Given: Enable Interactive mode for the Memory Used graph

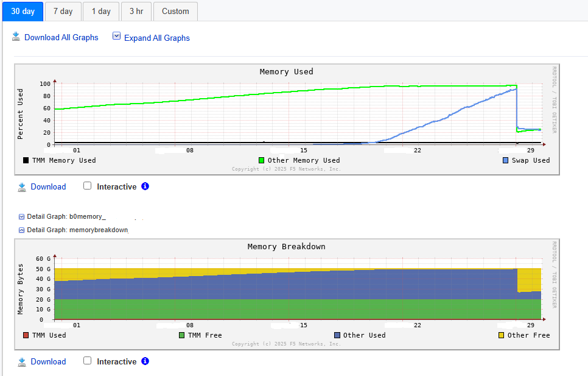Looking at the screenshot, I should 88,186.
